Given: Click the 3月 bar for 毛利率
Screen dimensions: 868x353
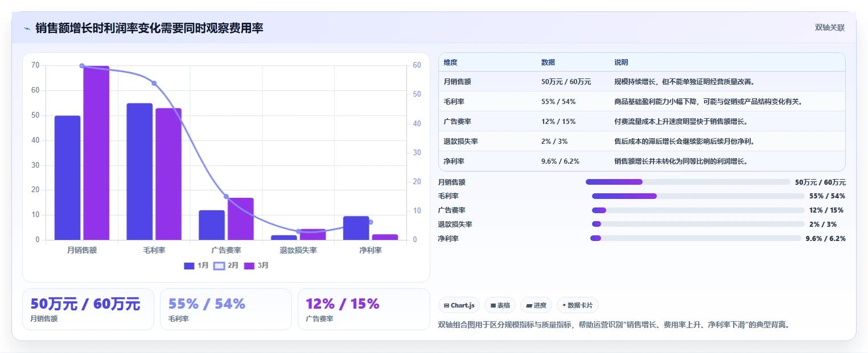Looking at the screenshot, I should click(168, 174).
